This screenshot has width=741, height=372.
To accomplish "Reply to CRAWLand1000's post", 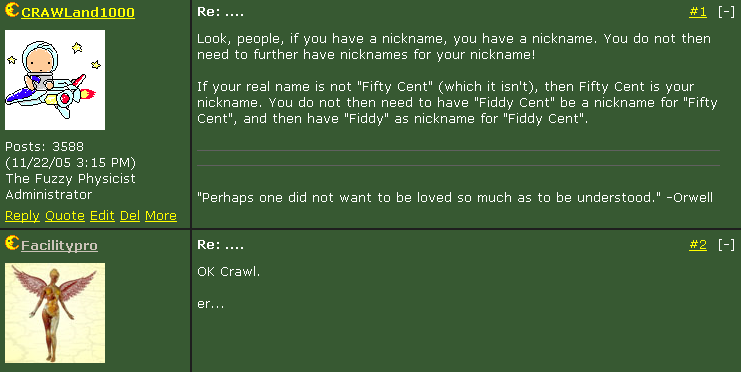I will coord(22,216).
